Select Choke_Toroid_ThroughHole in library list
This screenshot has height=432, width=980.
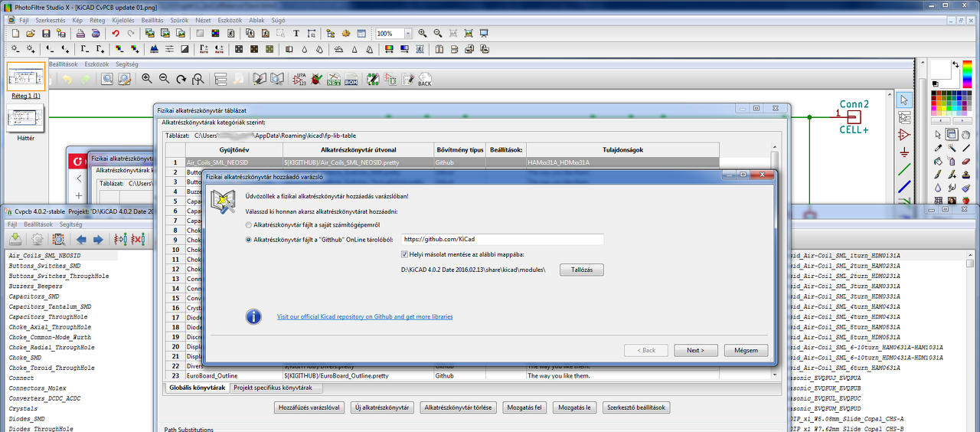[x=52, y=368]
